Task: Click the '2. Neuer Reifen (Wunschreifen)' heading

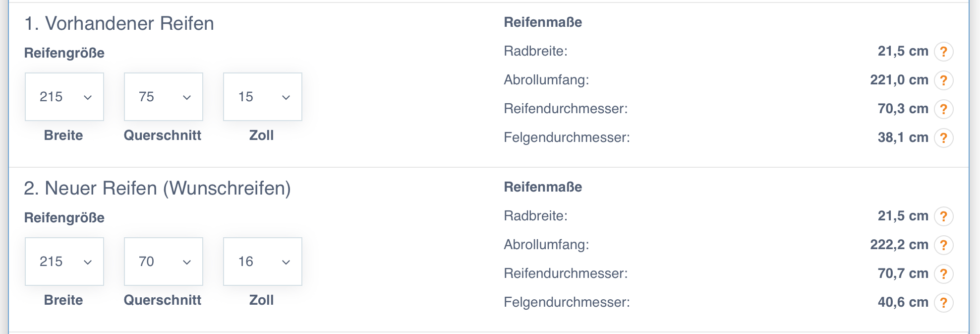Action: click(157, 189)
